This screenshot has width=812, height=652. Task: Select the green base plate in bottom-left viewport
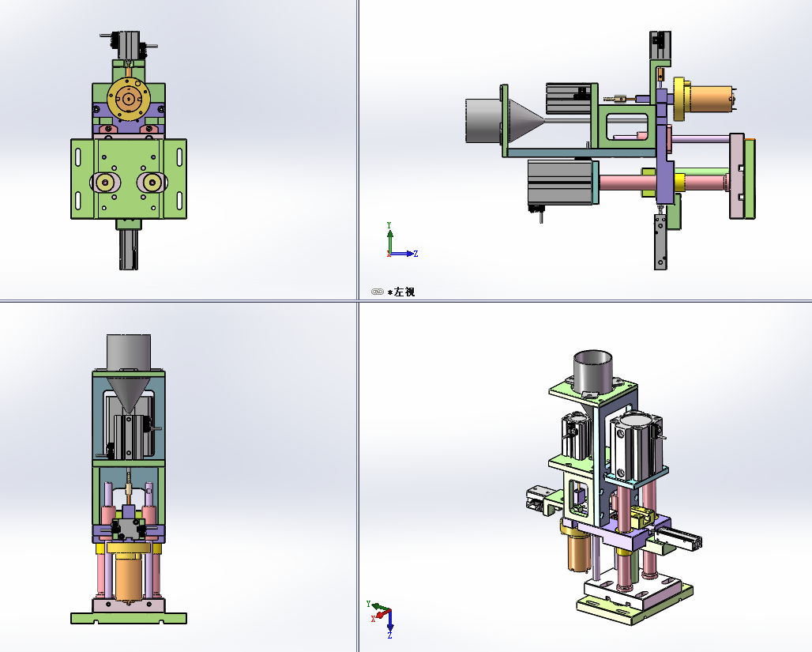coord(129,618)
